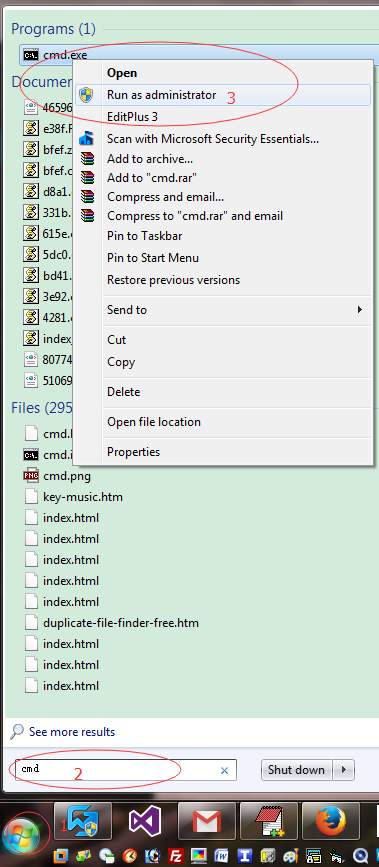Open the key-music.htm file result
The image size is (379, 867).
coord(83,497)
